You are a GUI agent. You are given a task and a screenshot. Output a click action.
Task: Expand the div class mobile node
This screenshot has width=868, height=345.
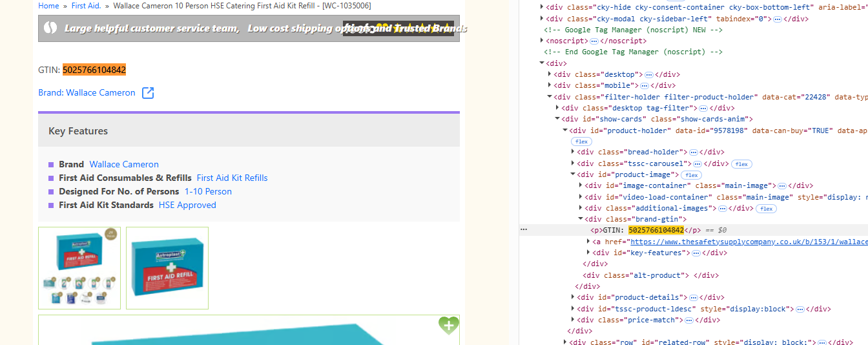[550, 85]
